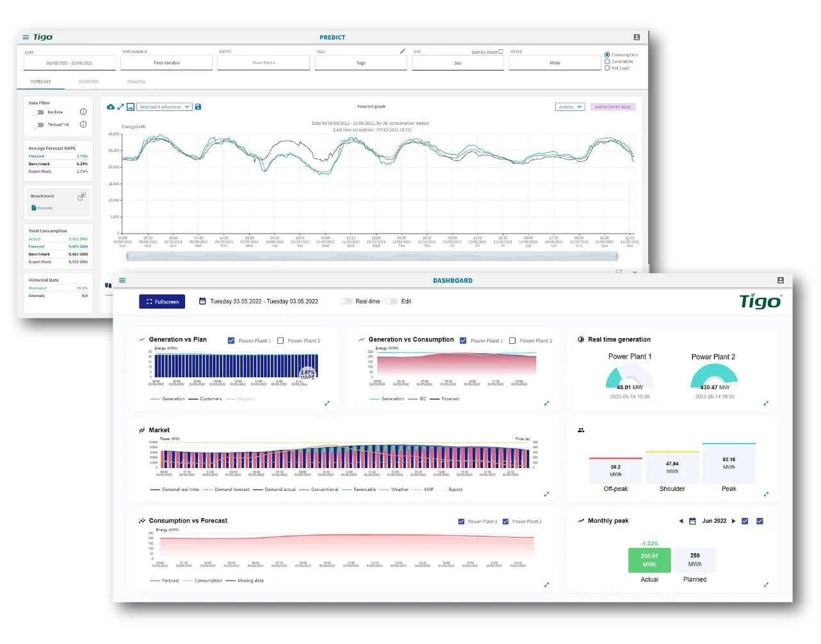Check Power Plant 2 in Generation vs Plan
821x644 pixels.
click(280, 341)
